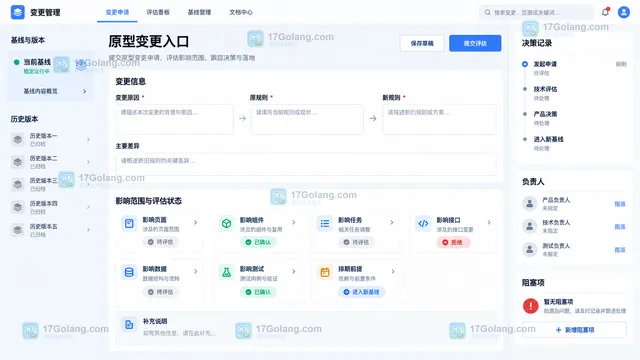Screen dimensions: 640x360
Task: Focus the 变更原因 text field
Action: coord(174,120)
